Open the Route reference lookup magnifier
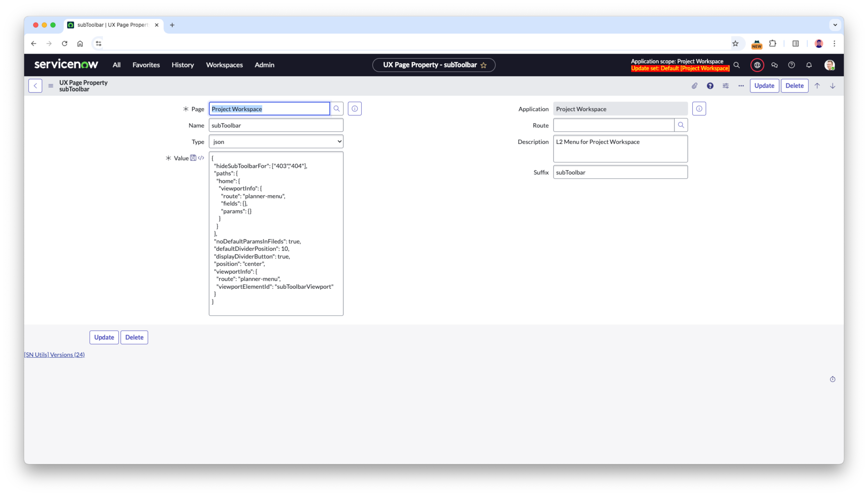 (681, 125)
